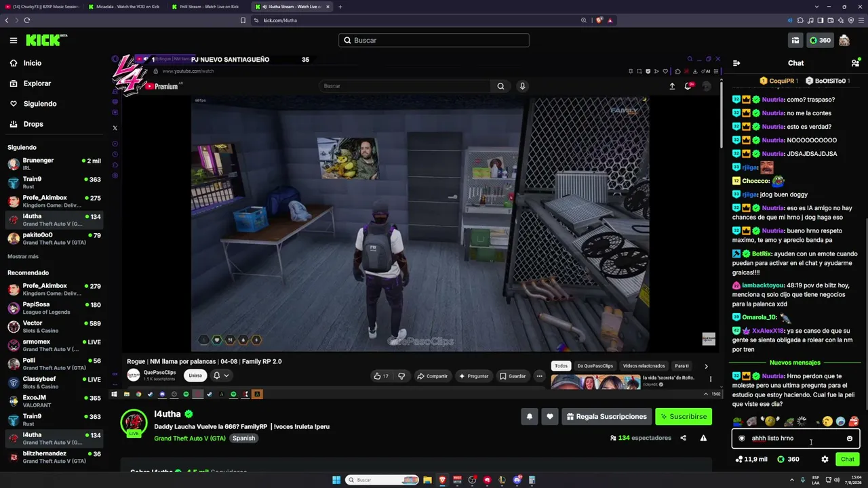Open Profe_Akimbox channel in Siguiendo list

[x=54, y=201]
